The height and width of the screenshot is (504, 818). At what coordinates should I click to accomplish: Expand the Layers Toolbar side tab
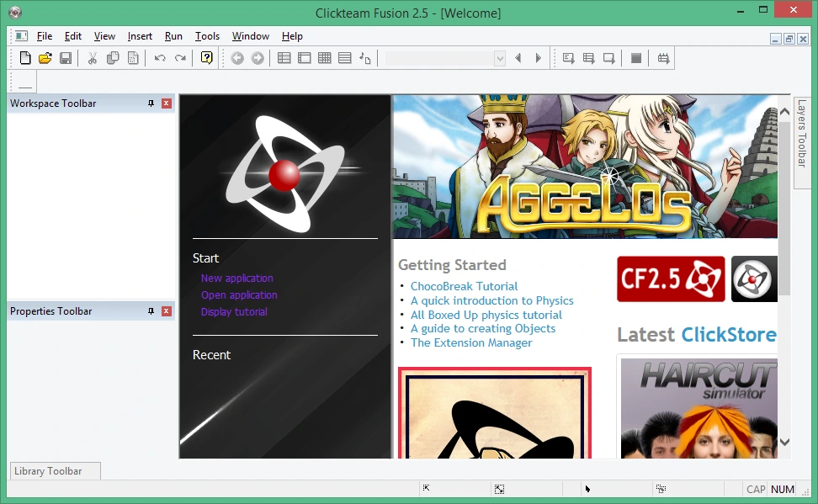(802, 134)
